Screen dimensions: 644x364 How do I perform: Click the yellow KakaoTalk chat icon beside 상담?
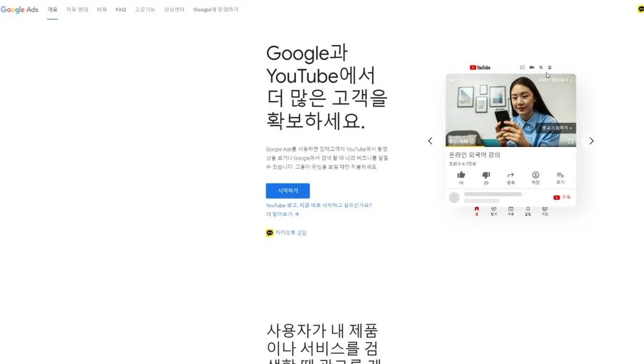269,233
